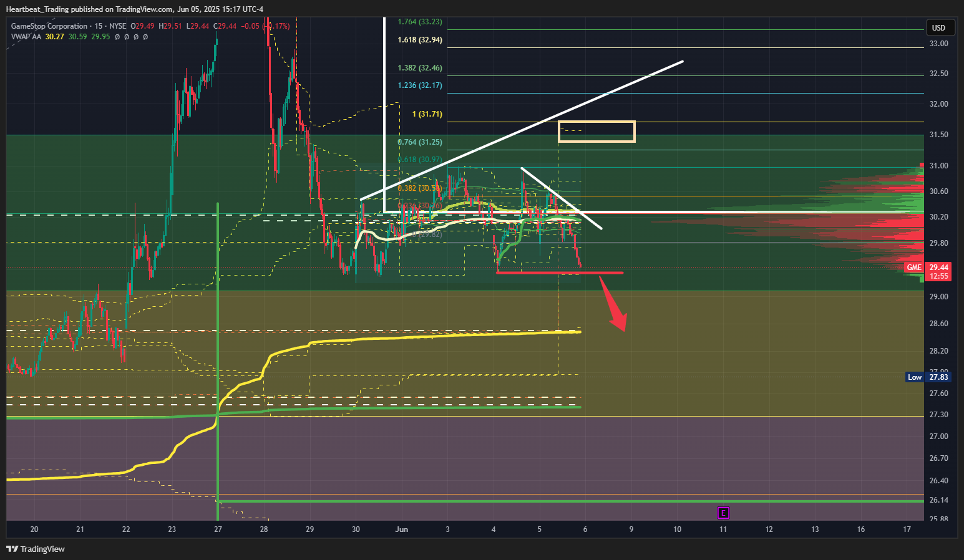964x560 pixels.
Task: Click the candle close value C29.44
Action: [225, 26]
